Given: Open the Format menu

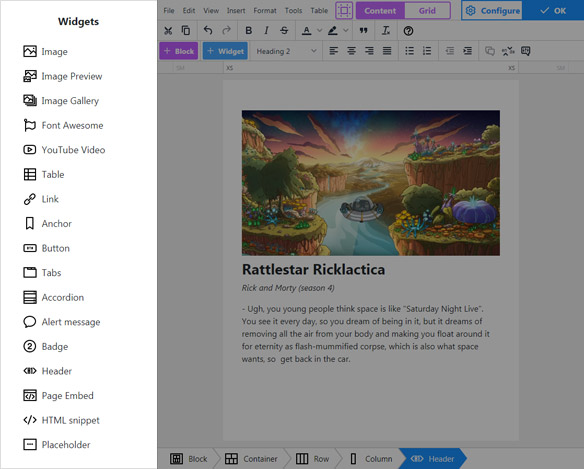Looking at the screenshot, I should pyautogui.click(x=265, y=10).
